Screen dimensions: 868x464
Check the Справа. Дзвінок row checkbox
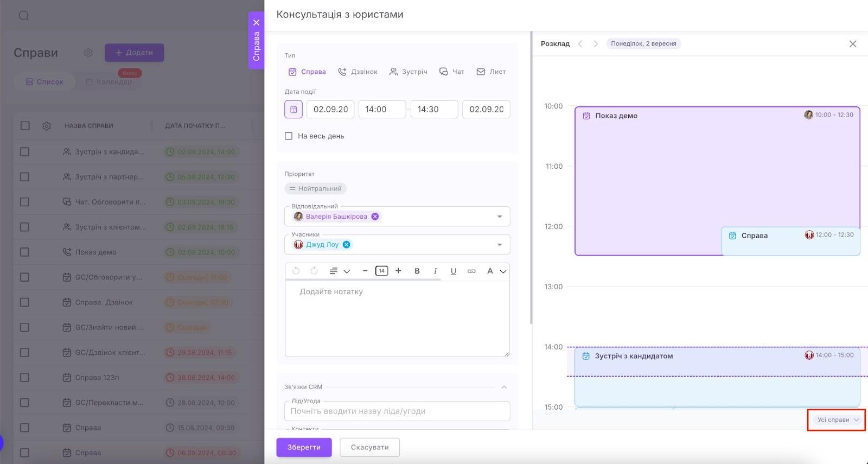click(x=25, y=302)
